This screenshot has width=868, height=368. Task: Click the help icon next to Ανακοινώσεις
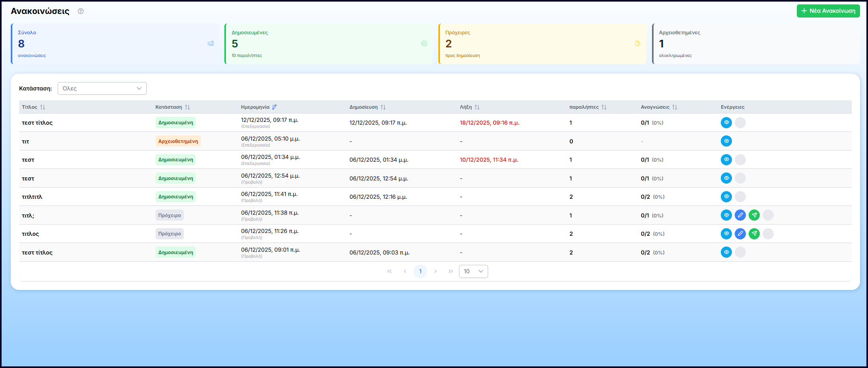pos(81,11)
